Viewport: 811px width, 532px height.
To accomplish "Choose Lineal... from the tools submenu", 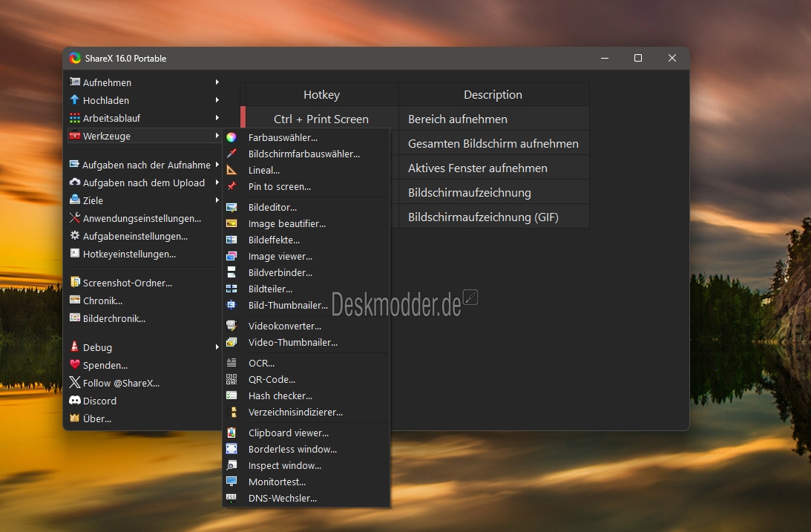I will click(306, 170).
